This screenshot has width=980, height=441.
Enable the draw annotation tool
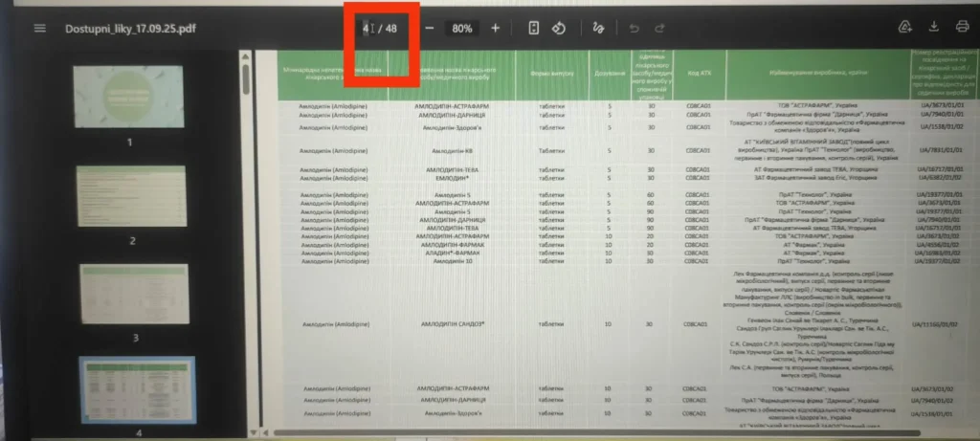tap(598, 28)
